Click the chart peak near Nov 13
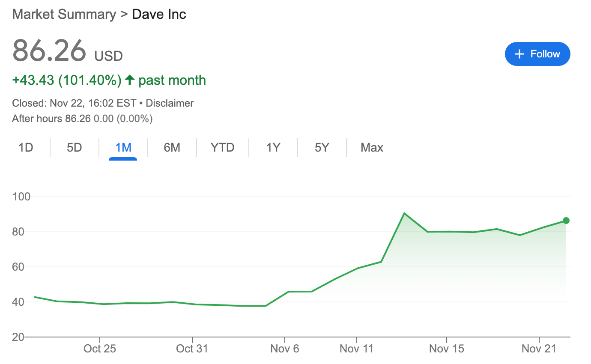Screen dimensions: 591x364 coord(404,213)
